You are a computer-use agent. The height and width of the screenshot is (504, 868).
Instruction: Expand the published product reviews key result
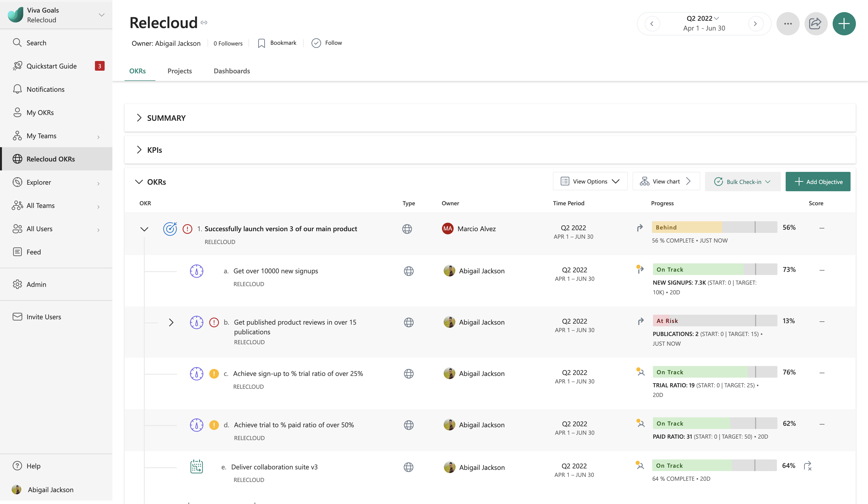point(171,322)
